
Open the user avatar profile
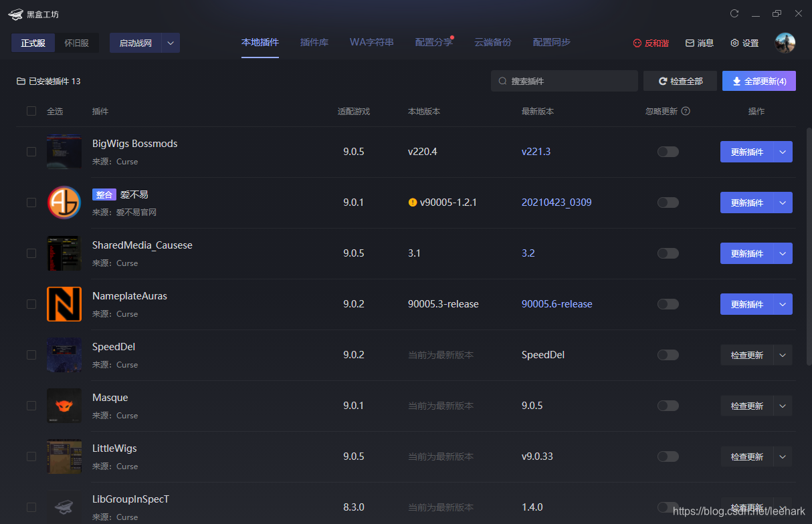tap(785, 43)
